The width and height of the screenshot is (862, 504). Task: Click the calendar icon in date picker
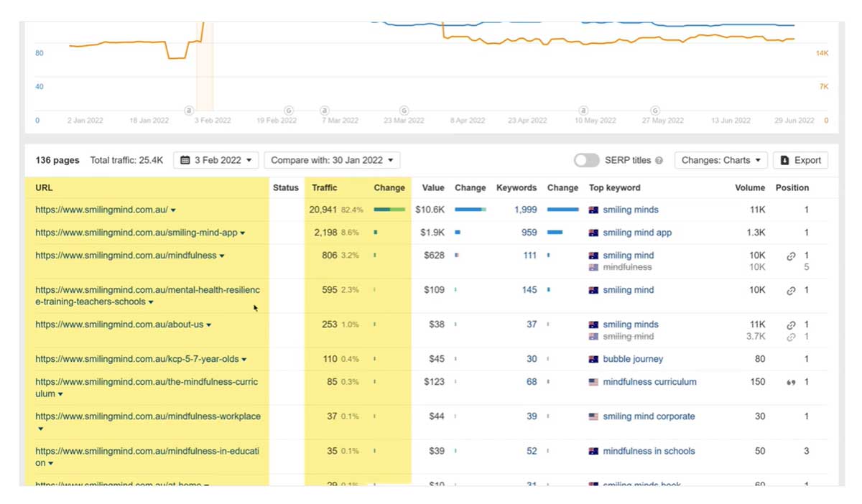pos(185,160)
